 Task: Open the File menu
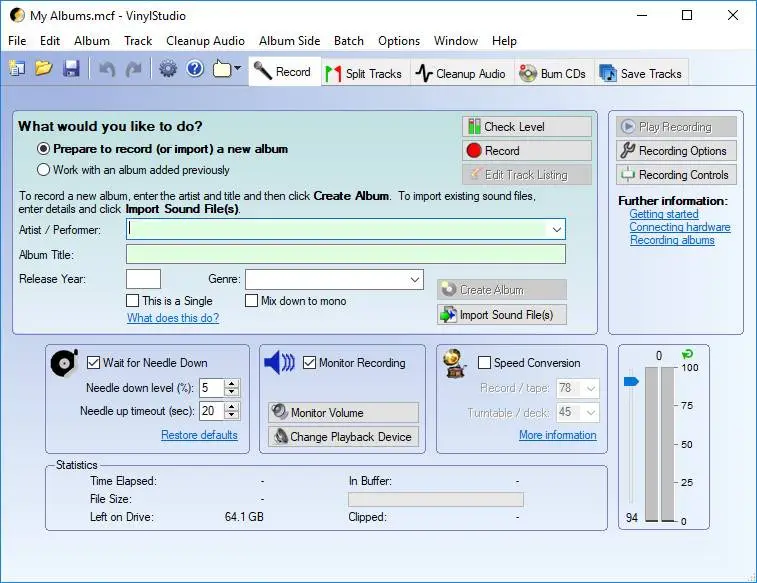(17, 41)
